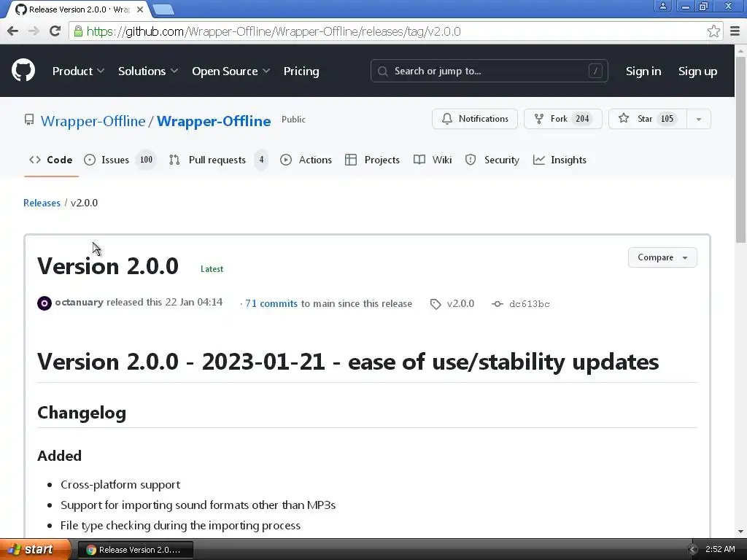Click the commit icon beside dc613bc
Image resolution: width=747 pixels, height=560 pixels.
(498, 304)
